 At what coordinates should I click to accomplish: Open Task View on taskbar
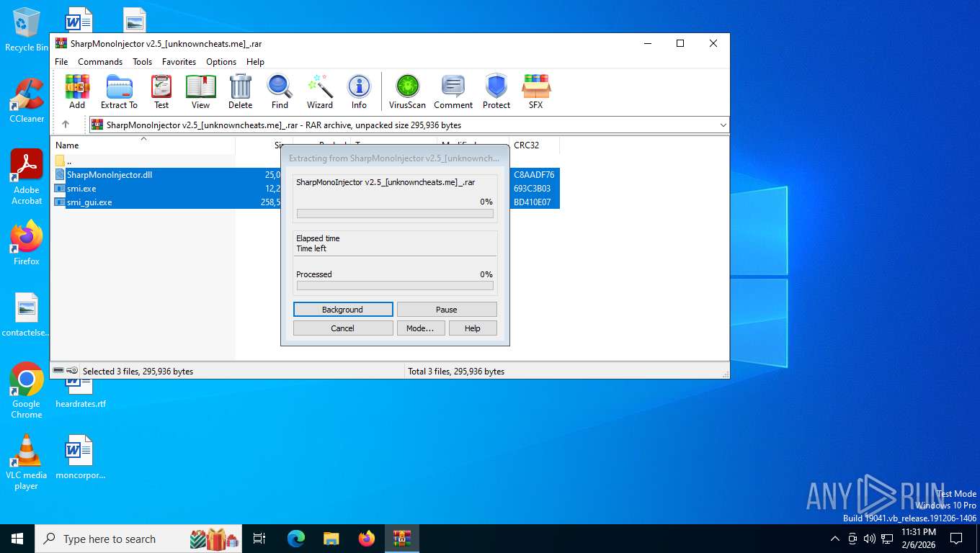pyautogui.click(x=259, y=539)
